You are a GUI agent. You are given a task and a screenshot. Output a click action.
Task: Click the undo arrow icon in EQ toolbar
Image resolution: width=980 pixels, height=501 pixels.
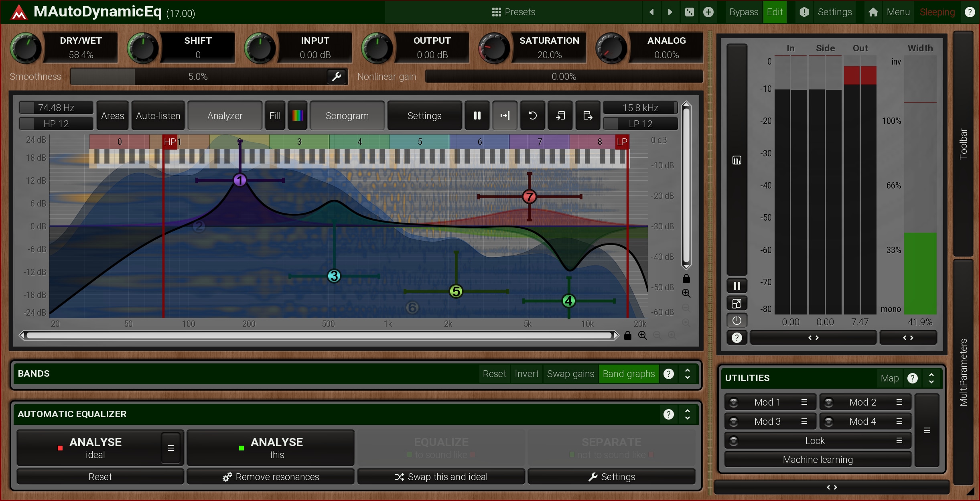[x=532, y=116]
